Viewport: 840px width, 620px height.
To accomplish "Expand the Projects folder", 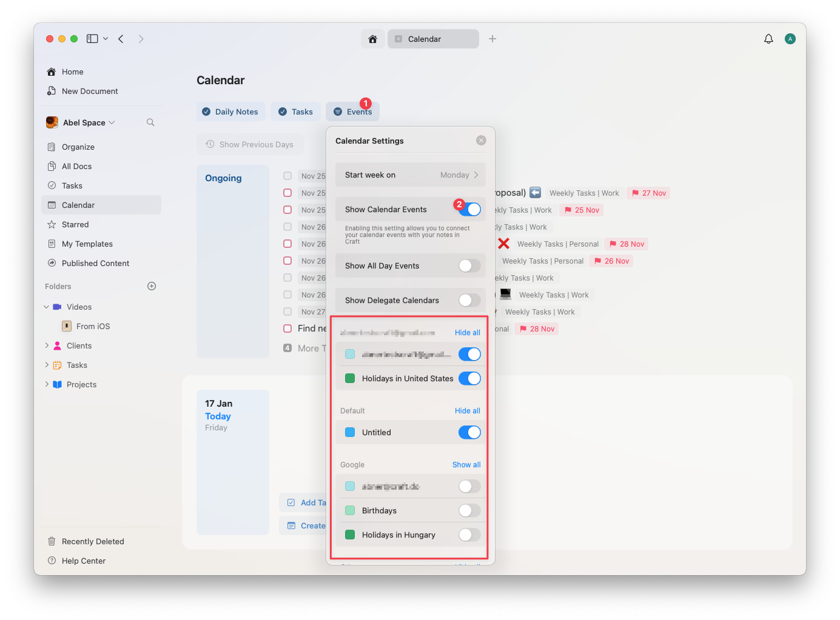I will [46, 384].
